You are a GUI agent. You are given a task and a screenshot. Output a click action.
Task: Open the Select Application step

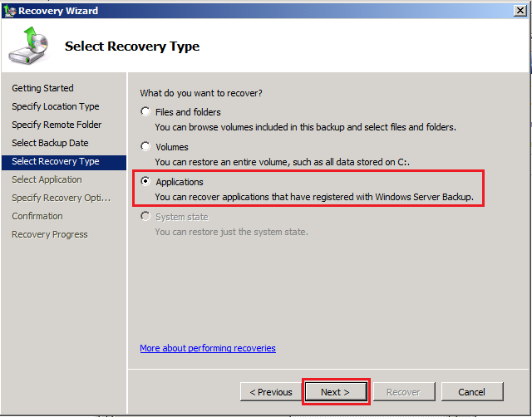[47, 179]
